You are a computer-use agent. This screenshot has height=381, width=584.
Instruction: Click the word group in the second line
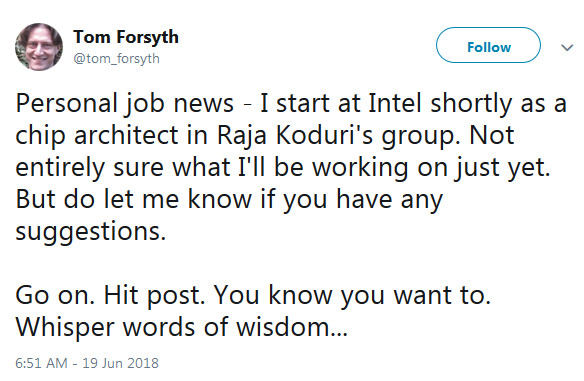coord(420,136)
